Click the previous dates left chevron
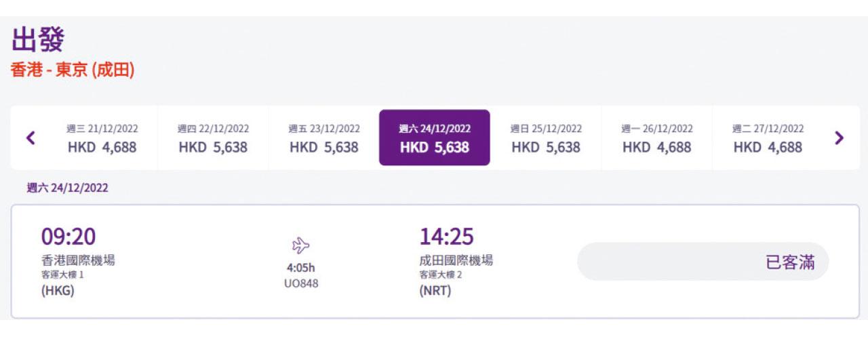The image size is (868, 358). [x=31, y=138]
